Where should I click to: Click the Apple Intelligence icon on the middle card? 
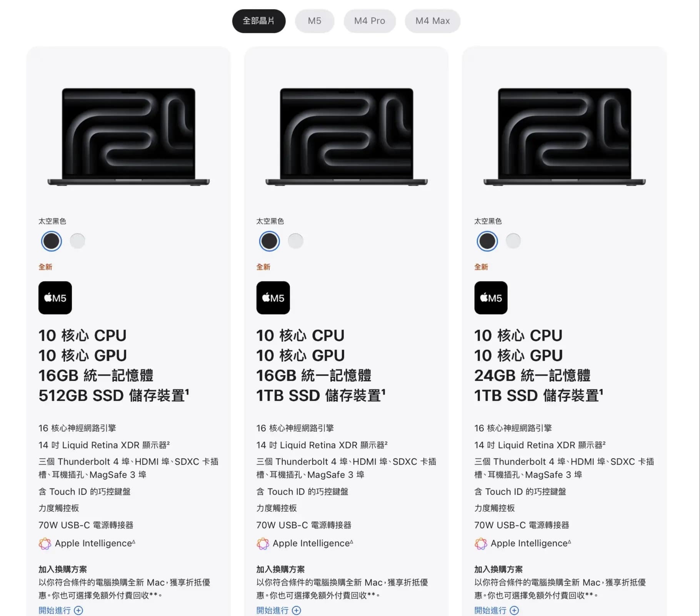click(263, 544)
